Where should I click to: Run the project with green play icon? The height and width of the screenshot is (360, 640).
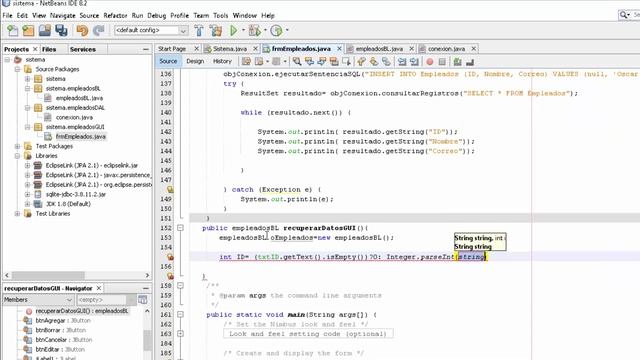(x=233, y=31)
